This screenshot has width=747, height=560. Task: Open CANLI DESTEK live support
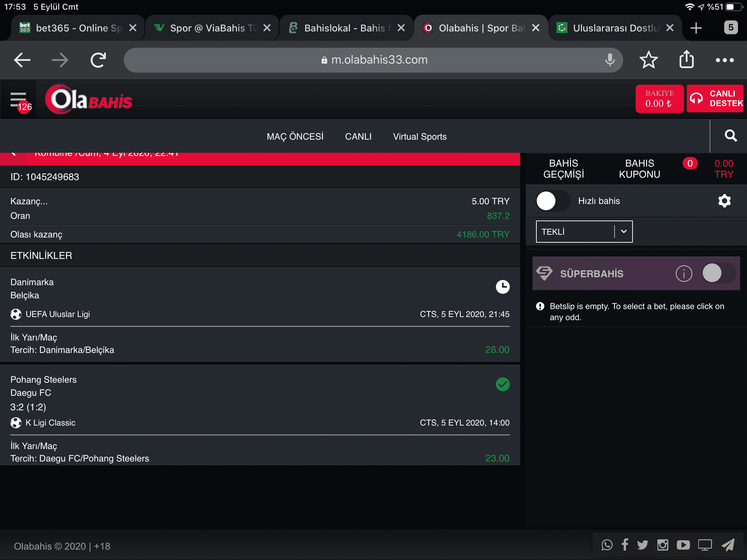715,99
